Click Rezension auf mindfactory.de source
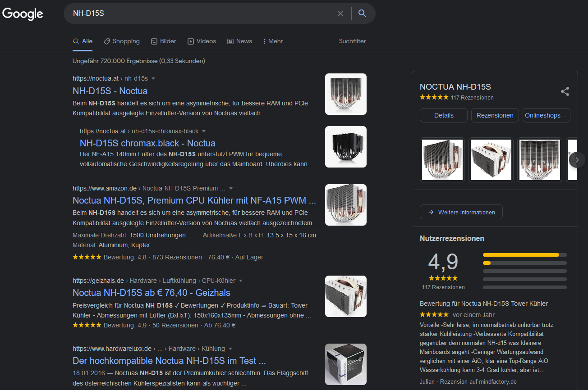 (x=478, y=382)
